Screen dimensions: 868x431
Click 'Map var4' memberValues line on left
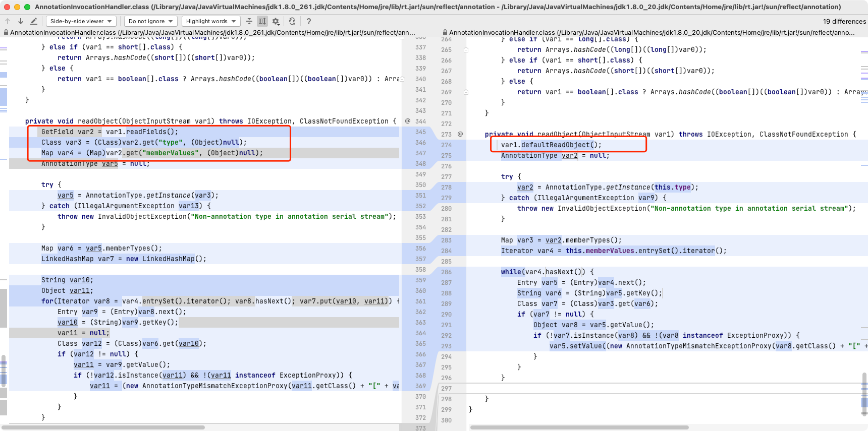pos(152,153)
